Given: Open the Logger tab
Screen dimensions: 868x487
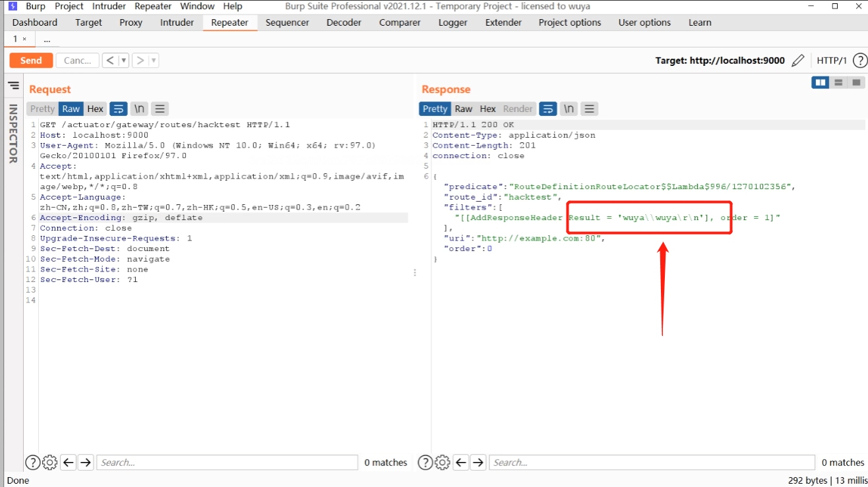Looking at the screenshot, I should click(x=452, y=22).
